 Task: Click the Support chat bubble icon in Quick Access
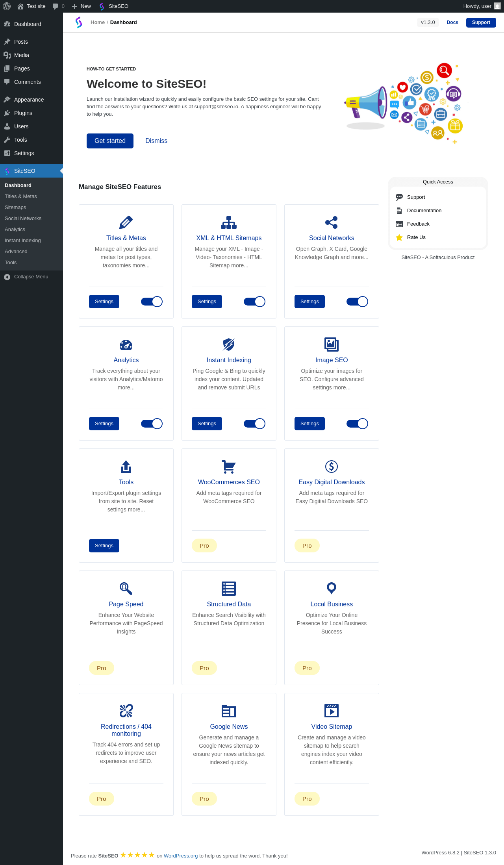pyautogui.click(x=399, y=197)
